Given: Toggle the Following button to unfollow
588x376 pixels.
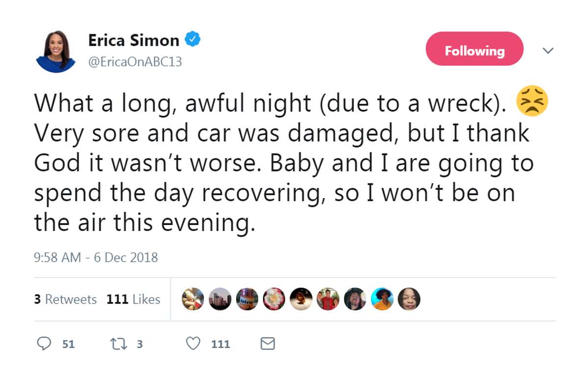Looking at the screenshot, I should pos(474,49).
